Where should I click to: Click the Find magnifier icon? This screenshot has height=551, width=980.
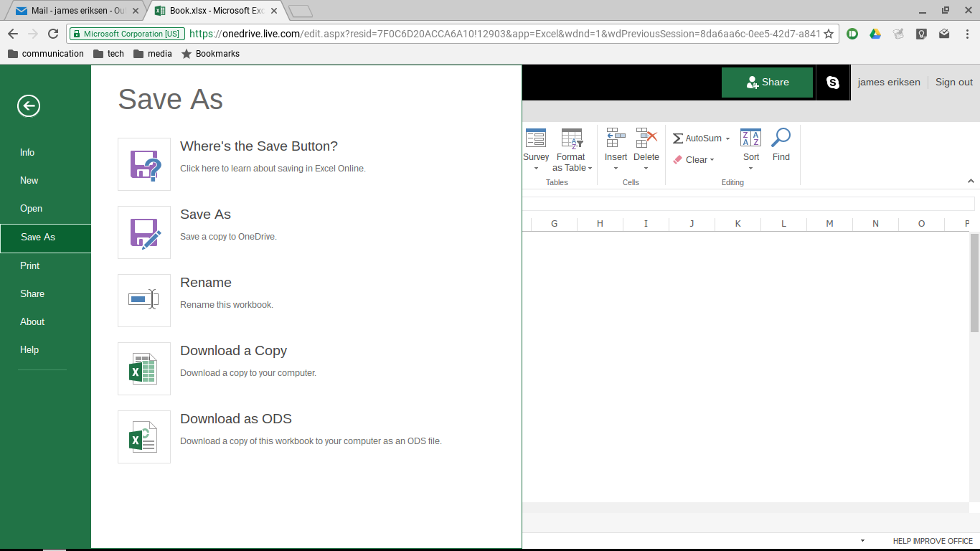[x=781, y=138]
